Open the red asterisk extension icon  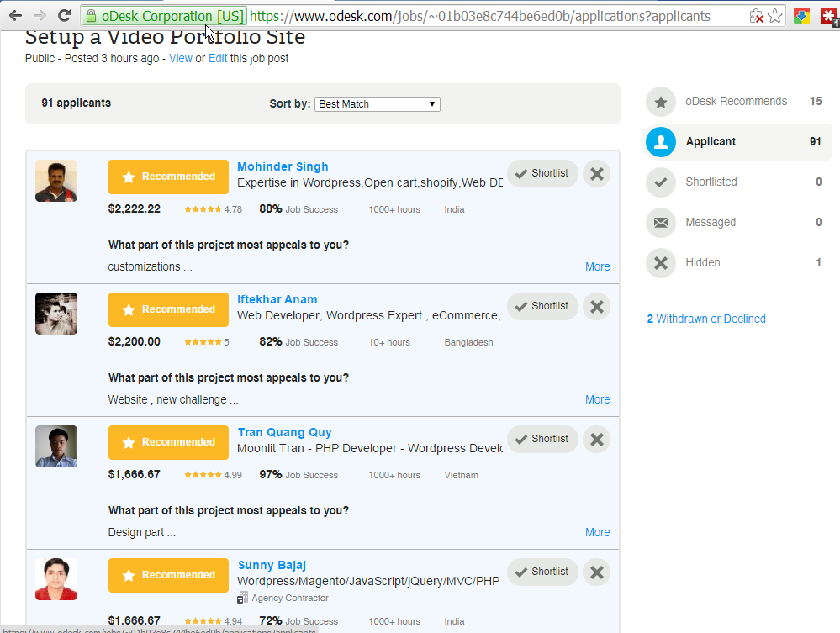829,16
